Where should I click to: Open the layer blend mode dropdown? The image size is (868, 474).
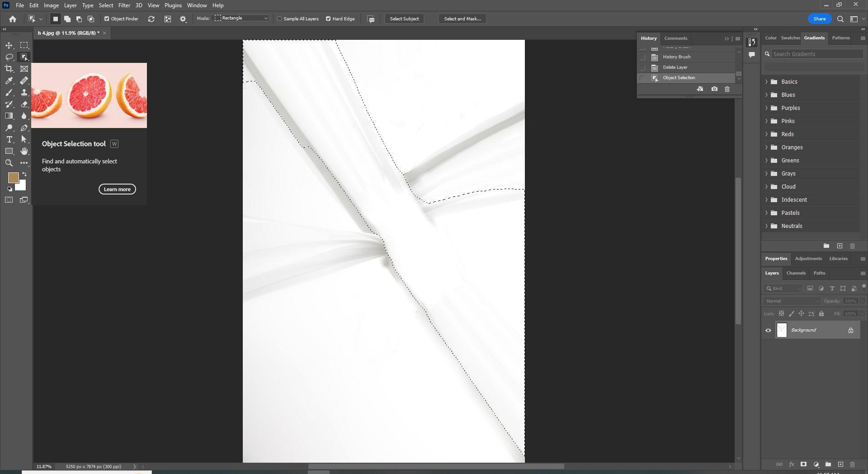[792, 301]
